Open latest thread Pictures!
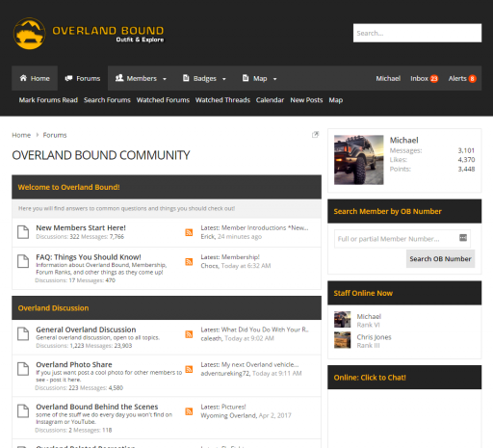The width and height of the screenshot is (493, 448). 234,407
